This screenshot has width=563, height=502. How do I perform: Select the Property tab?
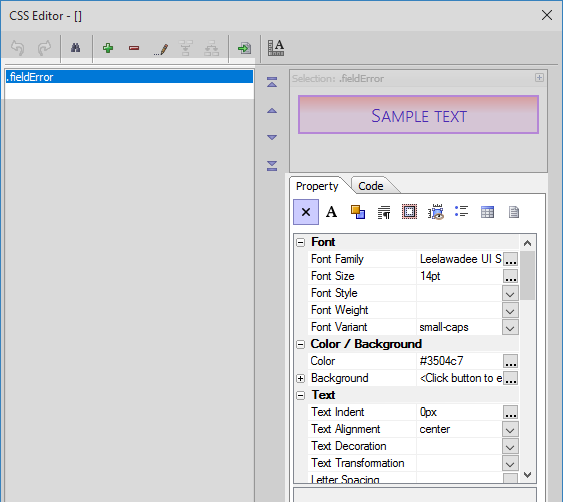click(x=317, y=186)
